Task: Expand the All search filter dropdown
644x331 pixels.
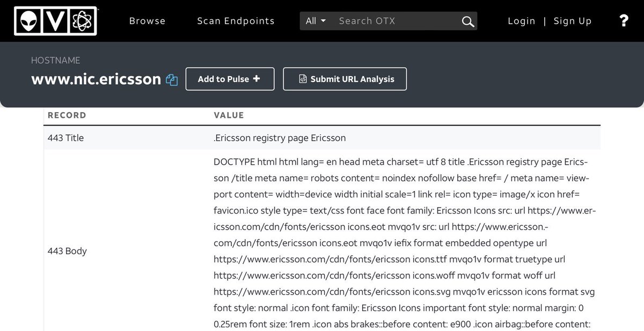Action: click(316, 21)
